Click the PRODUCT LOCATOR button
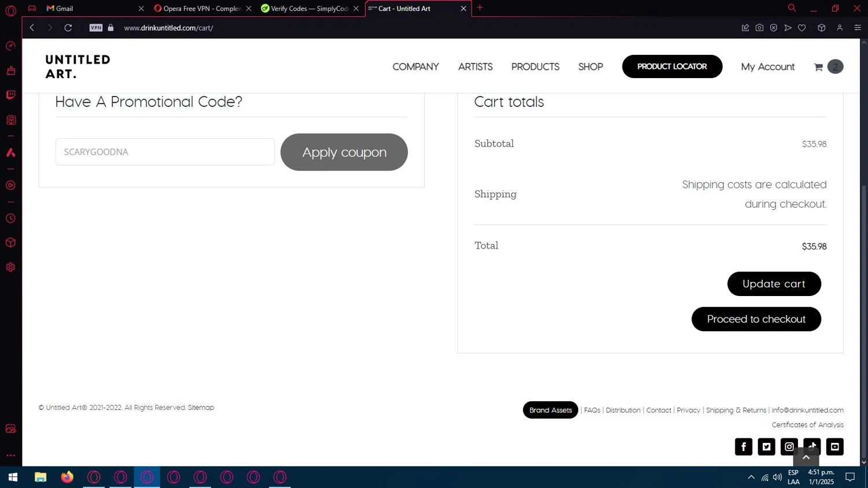 (x=672, y=66)
